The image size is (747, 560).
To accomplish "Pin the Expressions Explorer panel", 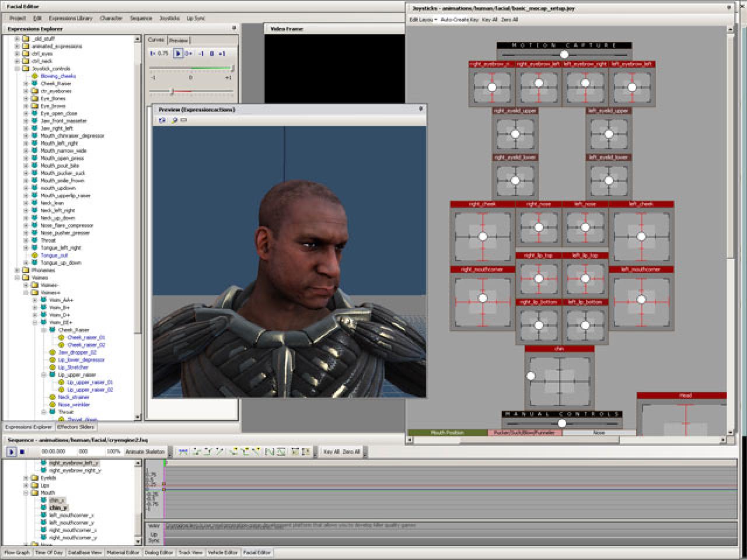I will click(x=234, y=28).
